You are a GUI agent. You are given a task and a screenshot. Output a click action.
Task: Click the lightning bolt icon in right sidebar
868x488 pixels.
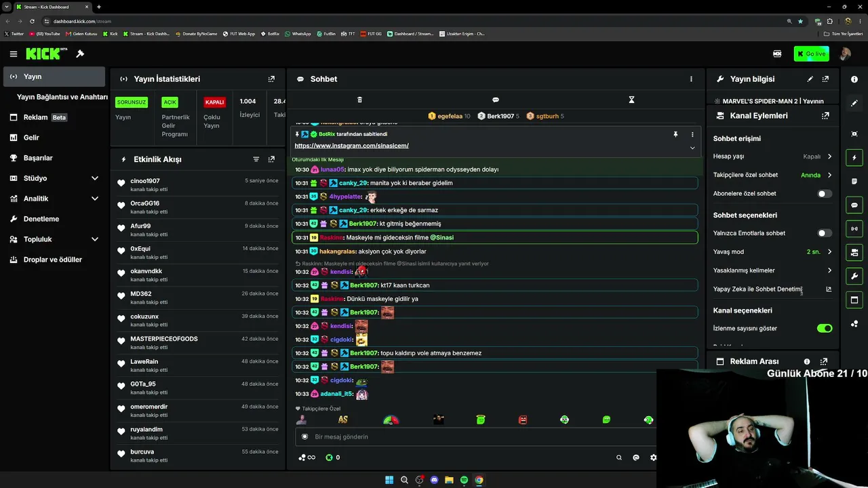point(854,157)
